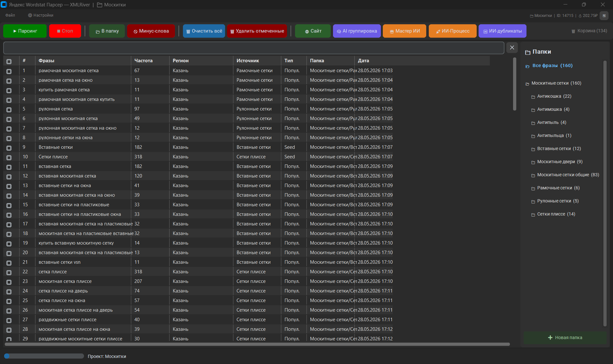Click the small icon next to the balance

[x=604, y=15]
